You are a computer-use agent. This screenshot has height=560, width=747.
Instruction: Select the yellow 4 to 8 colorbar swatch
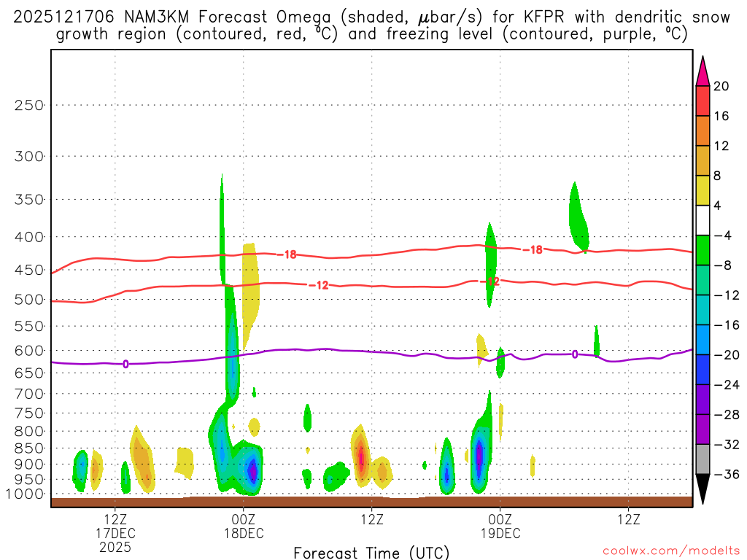tap(703, 190)
